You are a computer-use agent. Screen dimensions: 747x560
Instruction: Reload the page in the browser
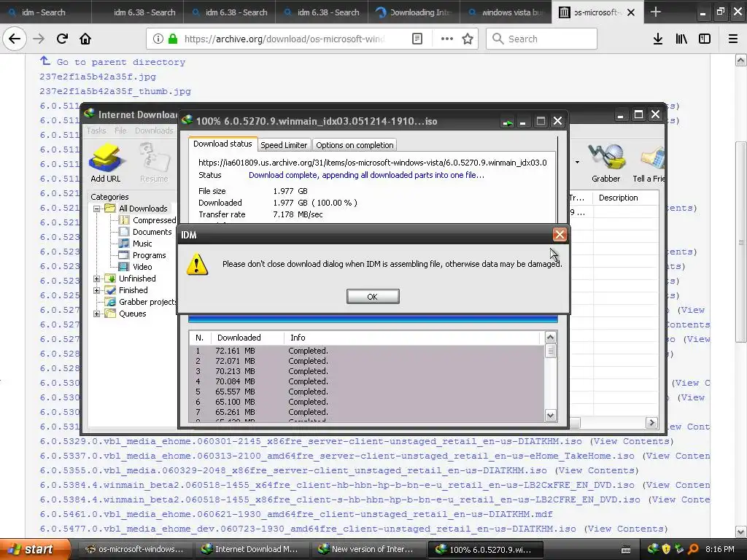62,39
